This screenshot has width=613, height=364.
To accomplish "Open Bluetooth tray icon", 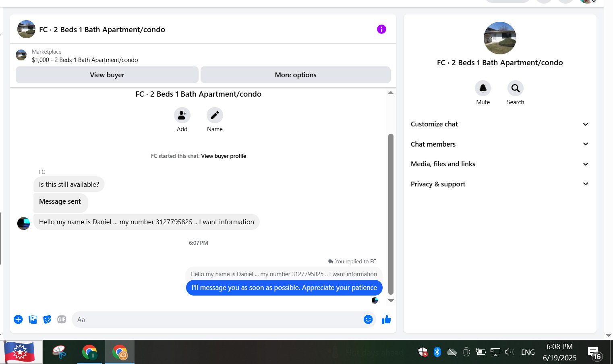I will [x=437, y=352].
